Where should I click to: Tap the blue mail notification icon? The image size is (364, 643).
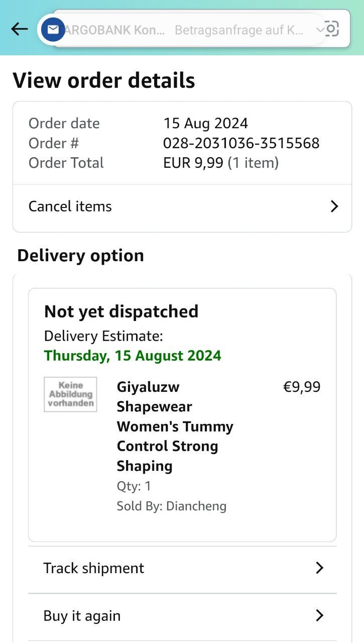click(53, 30)
